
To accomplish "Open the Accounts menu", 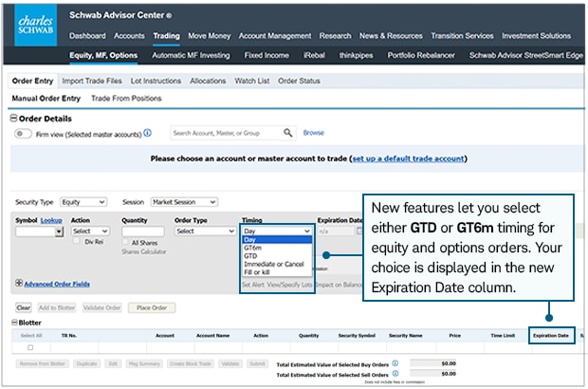I will (x=129, y=36).
